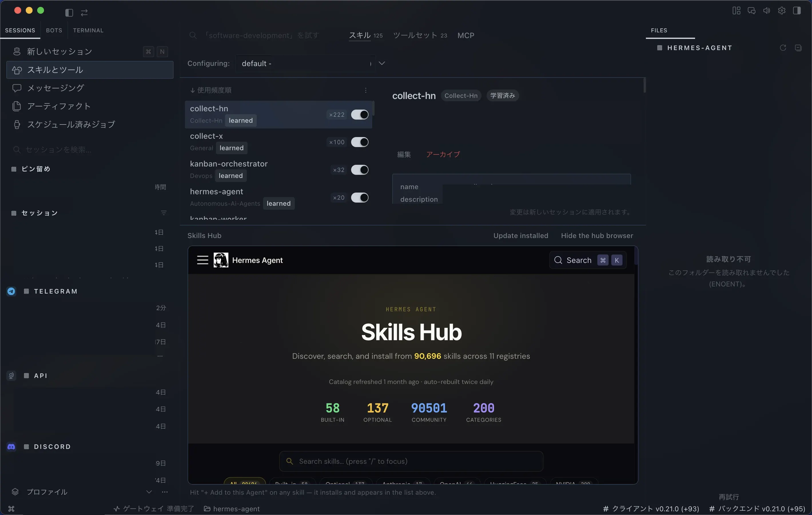812x515 pixels.
Task: Toggle the left sidebar panel icon
Action: click(x=69, y=13)
